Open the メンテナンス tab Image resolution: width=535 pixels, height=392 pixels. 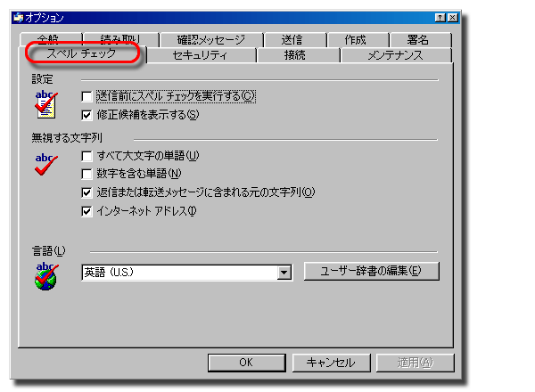tap(396, 55)
